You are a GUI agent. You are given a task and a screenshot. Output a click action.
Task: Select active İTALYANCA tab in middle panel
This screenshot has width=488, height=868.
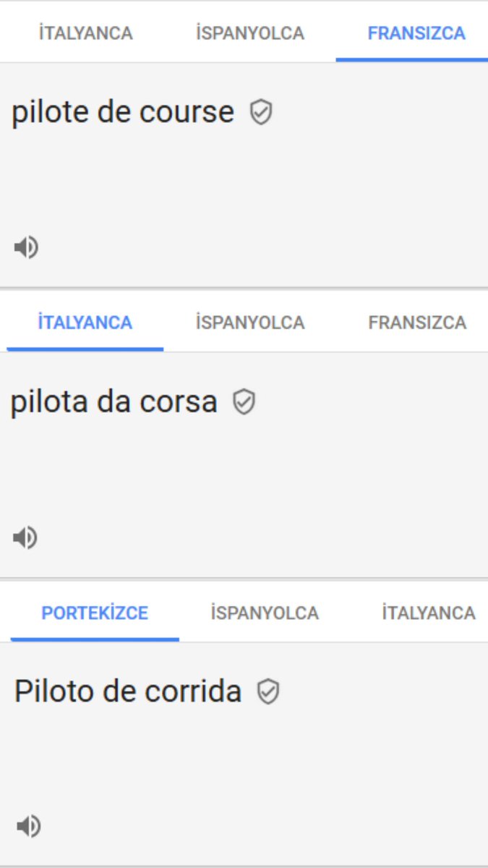click(x=85, y=323)
